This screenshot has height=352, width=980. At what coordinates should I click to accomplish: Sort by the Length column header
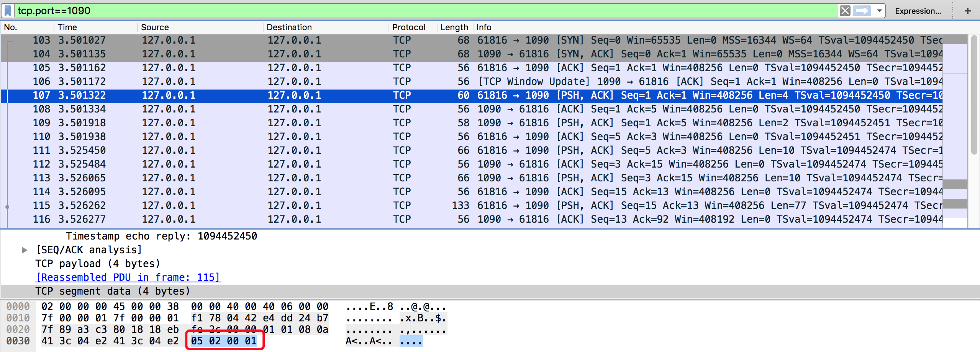[x=454, y=27]
